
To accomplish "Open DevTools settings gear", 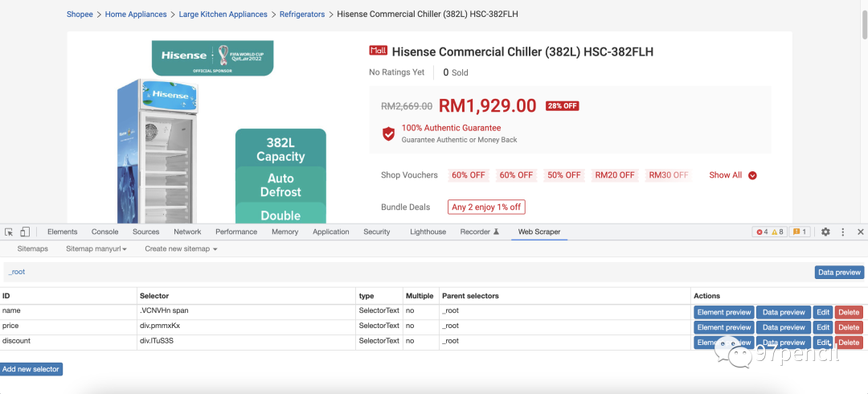I will pos(825,232).
